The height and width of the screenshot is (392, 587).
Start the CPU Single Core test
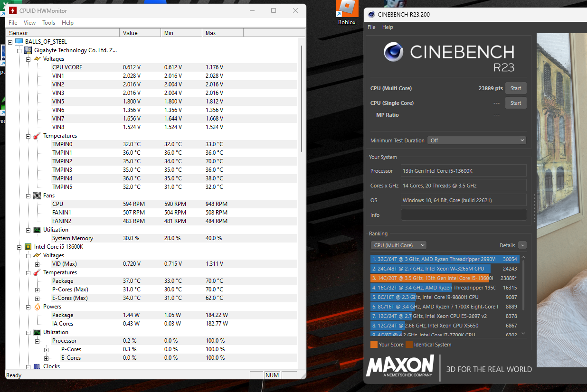[516, 103]
